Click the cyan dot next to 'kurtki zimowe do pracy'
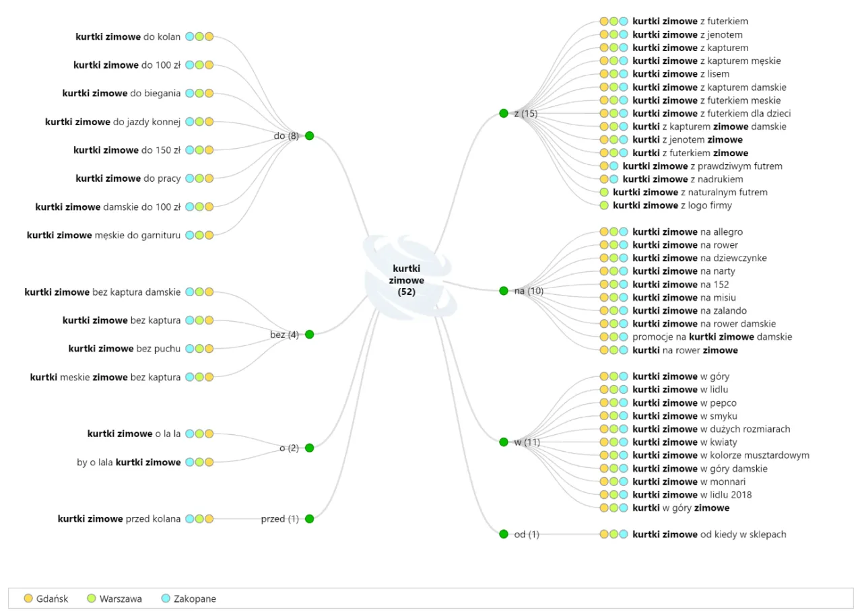 [x=190, y=178]
